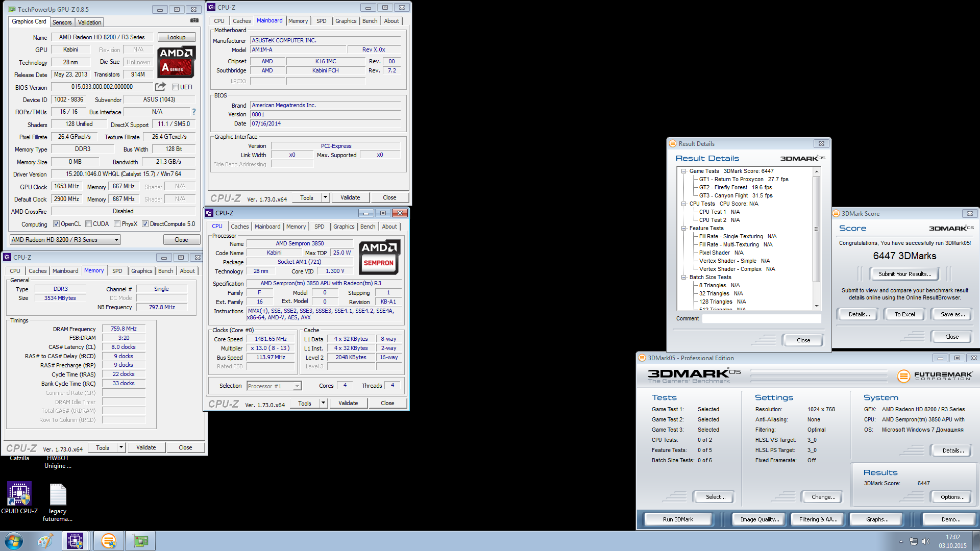980x551 pixels.
Task: Open the legacy futuremark file on desktop
Action: tap(58, 503)
